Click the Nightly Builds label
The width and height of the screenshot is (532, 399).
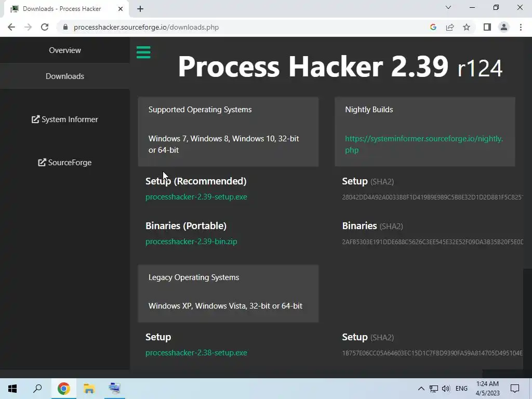coord(369,110)
